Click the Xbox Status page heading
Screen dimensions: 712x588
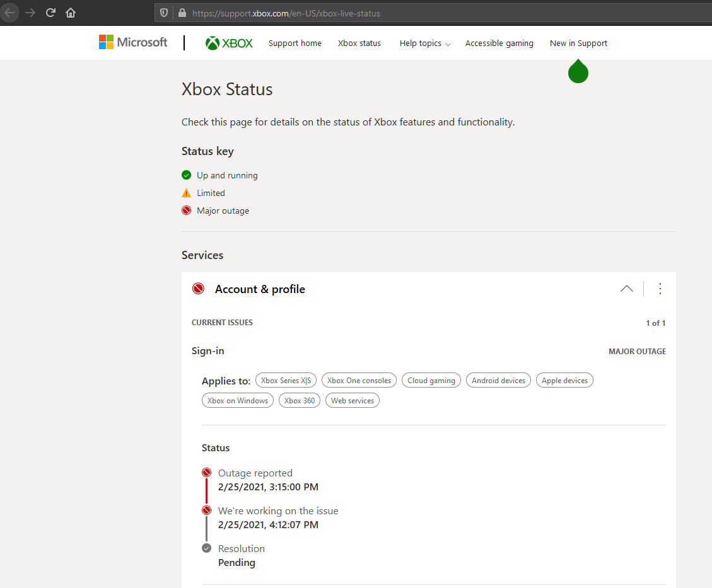(x=227, y=89)
